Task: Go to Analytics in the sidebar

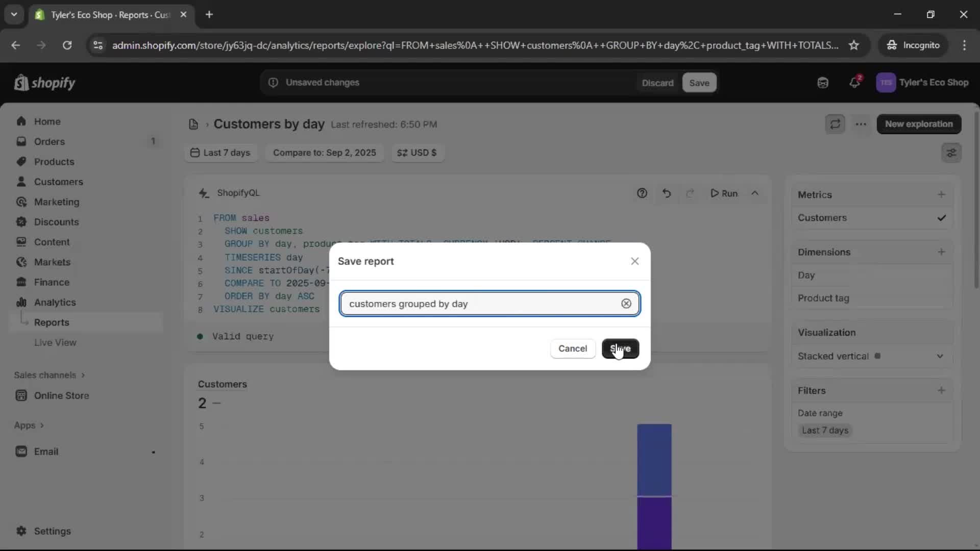Action: (55, 302)
